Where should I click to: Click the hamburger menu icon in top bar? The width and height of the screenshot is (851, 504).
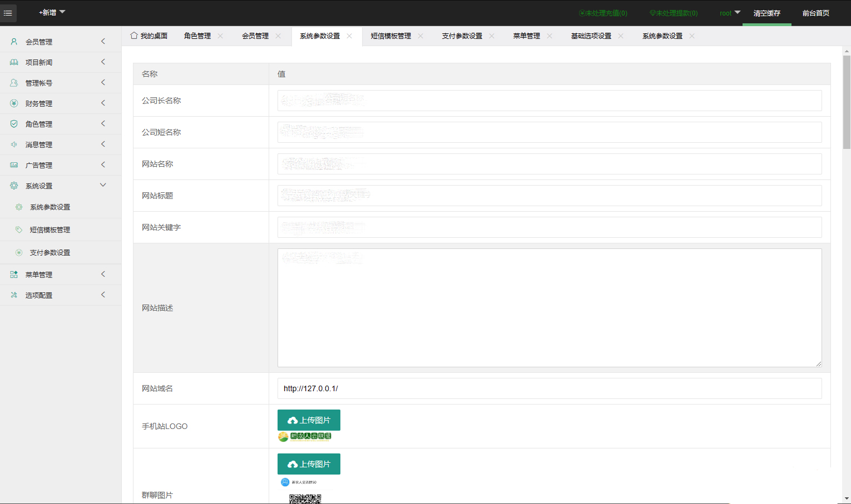(x=8, y=13)
